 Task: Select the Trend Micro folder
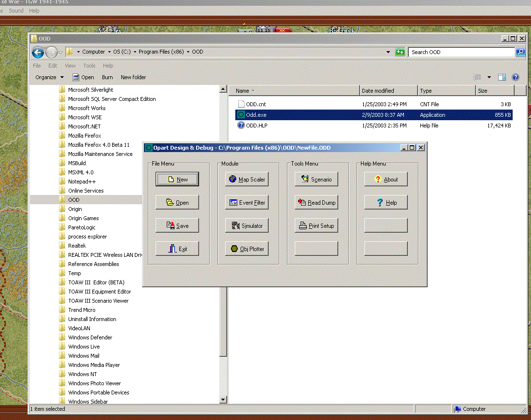pyautogui.click(x=82, y=309)
